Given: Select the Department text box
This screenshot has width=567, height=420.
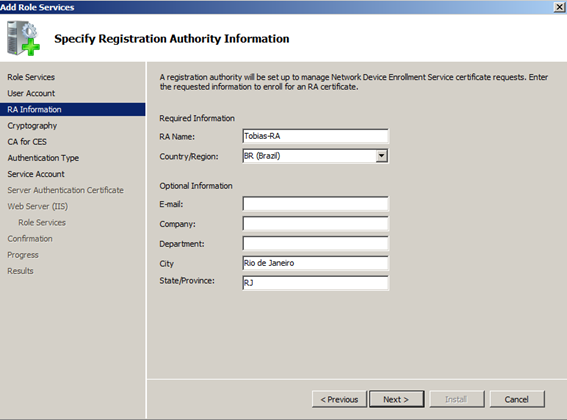Looking at the screenshot, I should (316, 243).
